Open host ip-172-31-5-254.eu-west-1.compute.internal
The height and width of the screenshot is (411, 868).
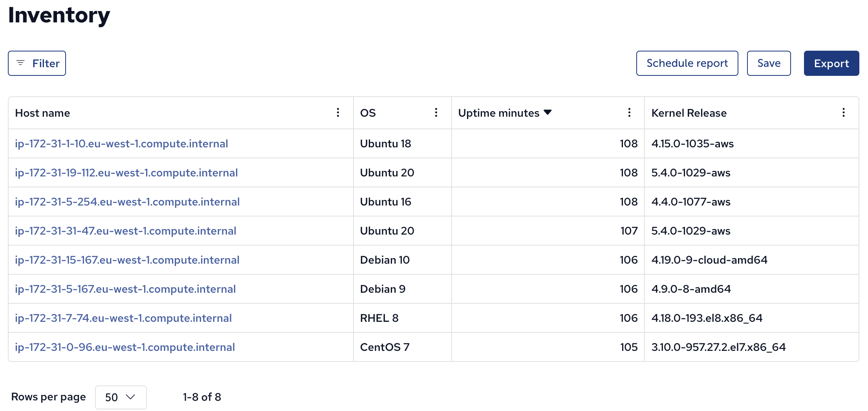pos(127,202)
